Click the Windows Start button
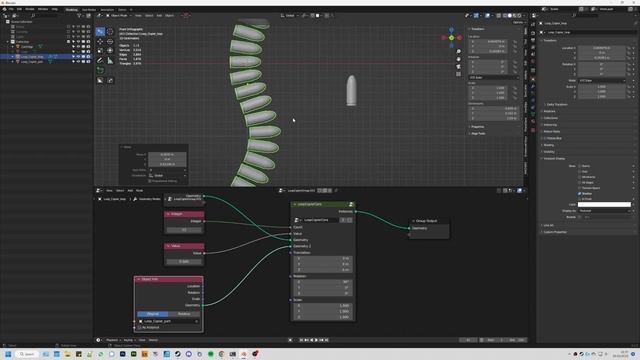The image size is (640, 360). 8,354
